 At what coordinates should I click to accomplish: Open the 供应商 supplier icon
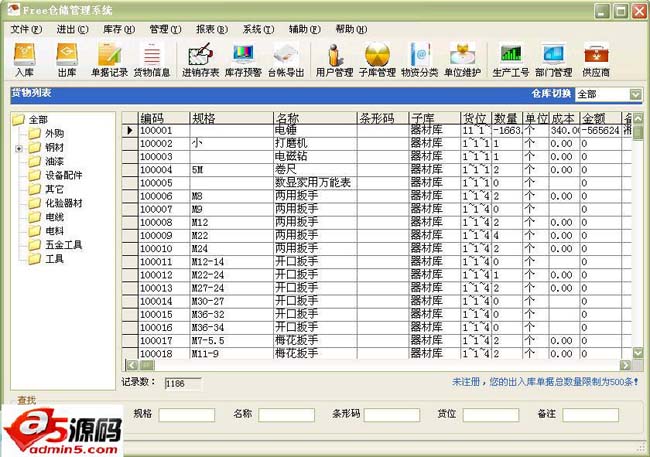tap(596, 60)
